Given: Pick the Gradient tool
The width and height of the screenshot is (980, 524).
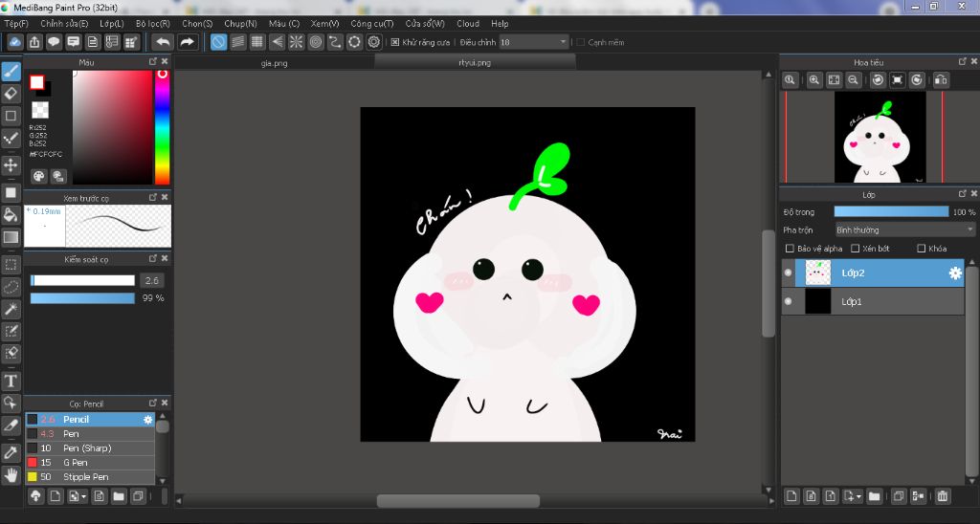Looking at the screenshot, I should tap(11, 237).
